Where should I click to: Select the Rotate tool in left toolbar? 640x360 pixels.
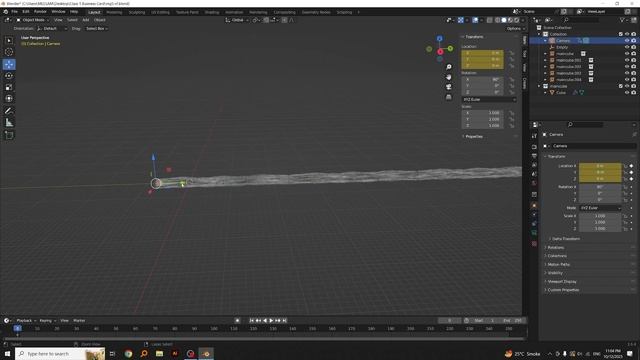point(9,76)
